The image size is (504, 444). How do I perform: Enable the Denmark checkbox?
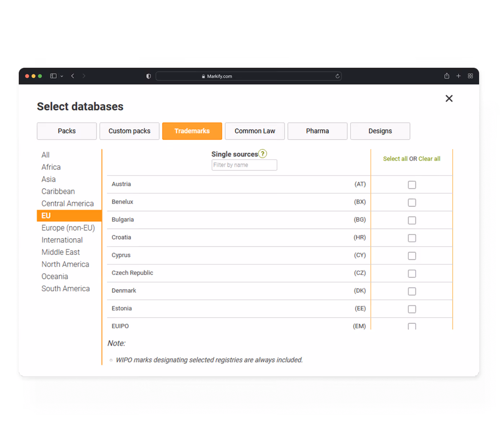412,291
